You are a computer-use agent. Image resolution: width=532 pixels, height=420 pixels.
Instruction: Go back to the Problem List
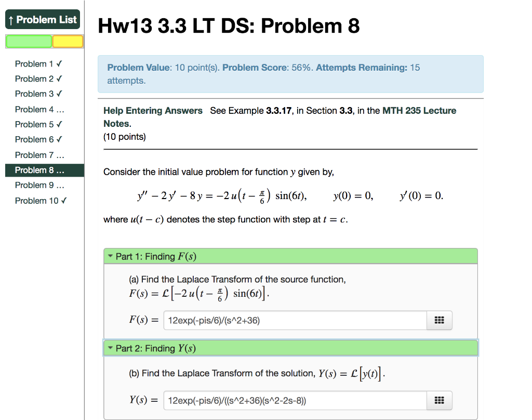pyautogui.click(x=43, y=19)
